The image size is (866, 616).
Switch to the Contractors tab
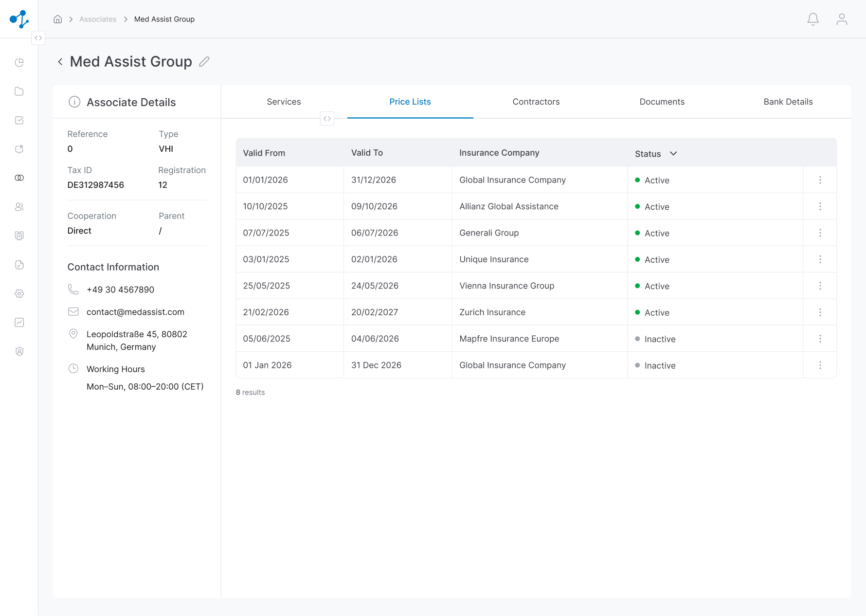[536, 102]
